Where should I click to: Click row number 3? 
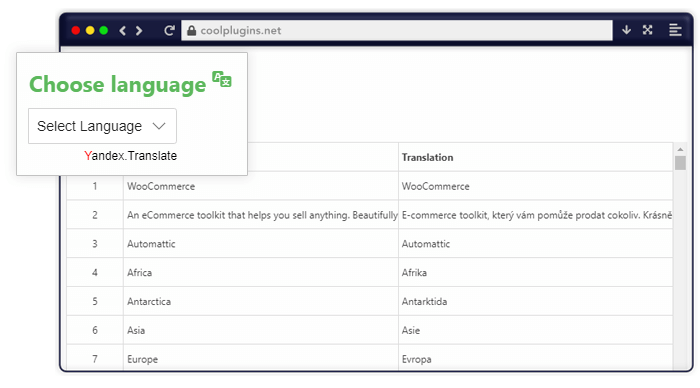pyautogui.click(x=95, y=244)
